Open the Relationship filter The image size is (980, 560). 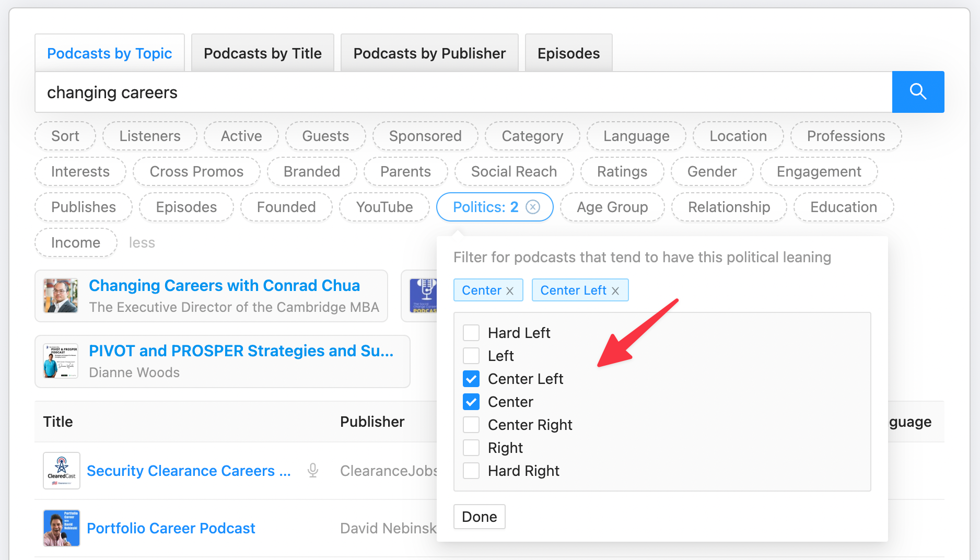[729, 207]
